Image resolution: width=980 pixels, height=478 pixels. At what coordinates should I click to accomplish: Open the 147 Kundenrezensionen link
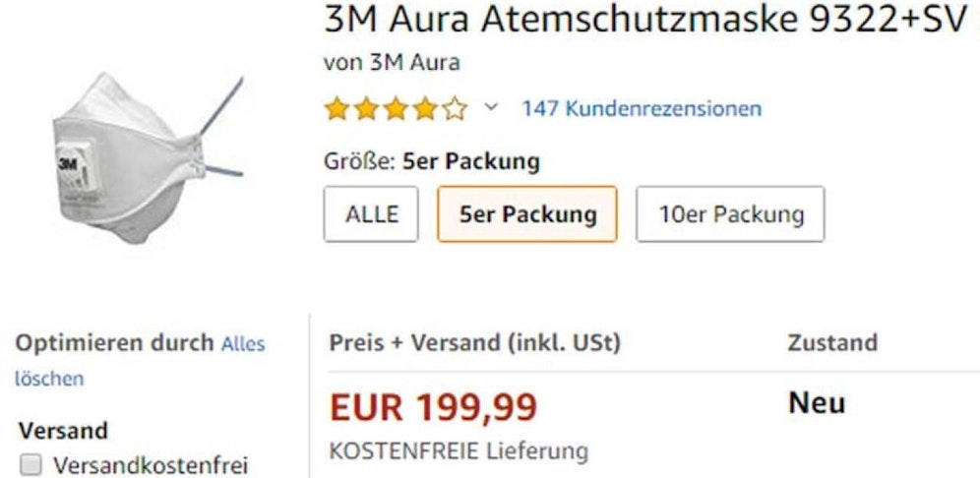click(x=642, y=107)
